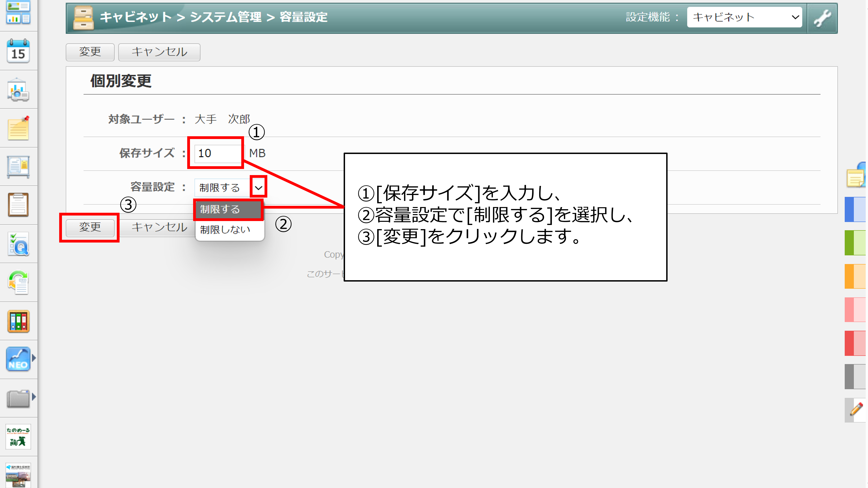Click the wrench settings icon
Image resolution: width=868 pixels, height=488 pixels.
point(822,18)
